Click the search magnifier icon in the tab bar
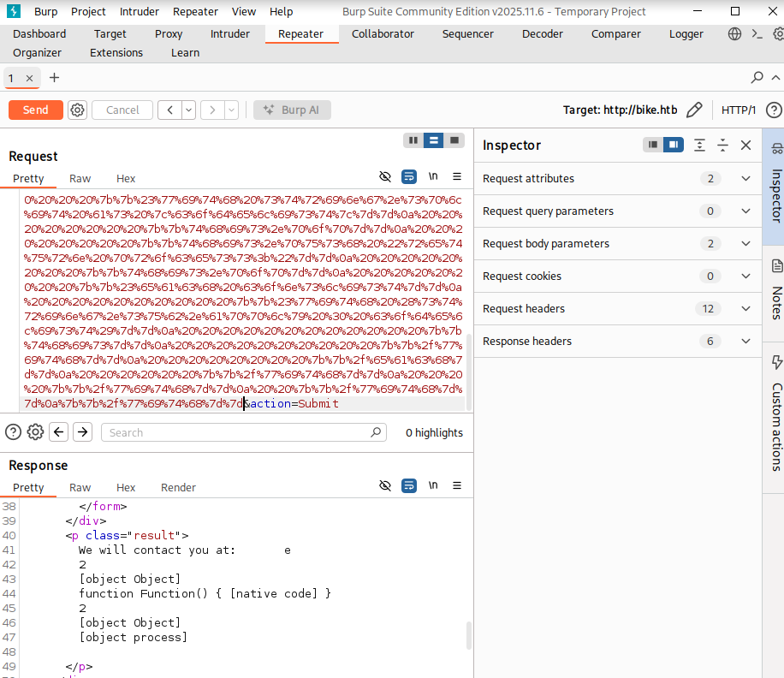Viewport: 784px width, 678px height. 757,78
